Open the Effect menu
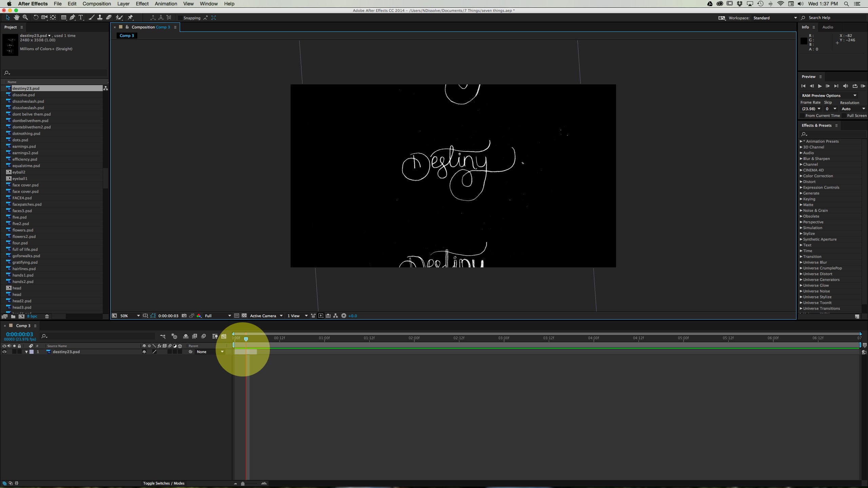 142,4
